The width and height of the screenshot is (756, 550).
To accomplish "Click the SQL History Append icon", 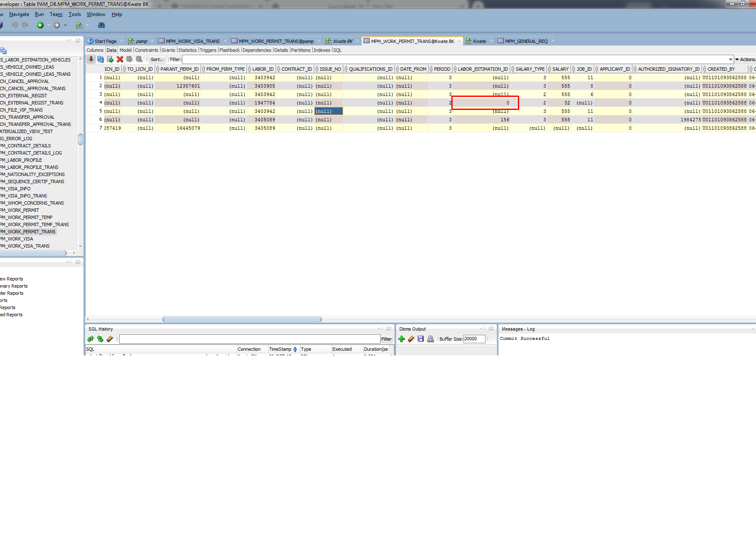I will [x=91, y=339].
